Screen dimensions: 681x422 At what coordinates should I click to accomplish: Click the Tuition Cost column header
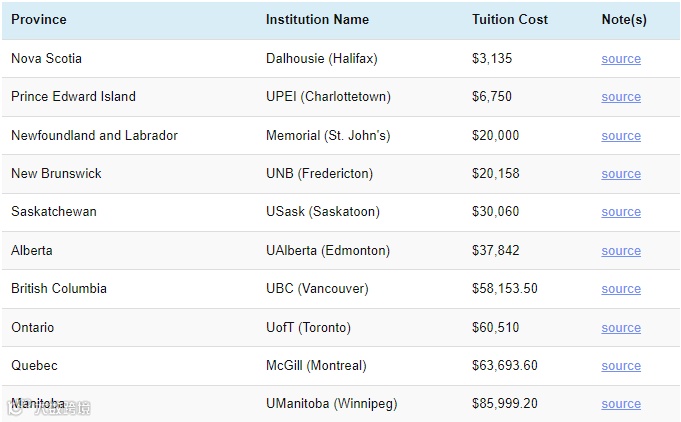pyautogui.click(x=510, y=19)
